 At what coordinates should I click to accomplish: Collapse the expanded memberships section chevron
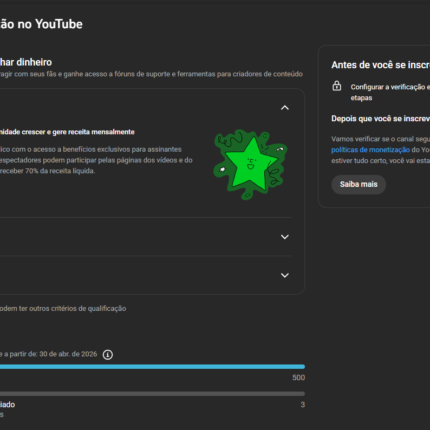click(x=285, y=108)
